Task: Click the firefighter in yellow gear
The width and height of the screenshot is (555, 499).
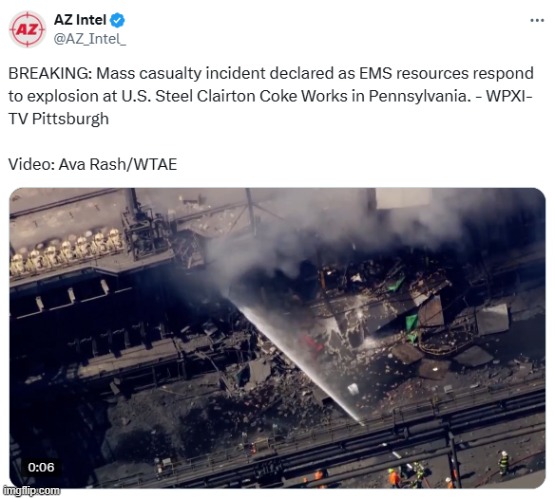Action: coord(504,463)
